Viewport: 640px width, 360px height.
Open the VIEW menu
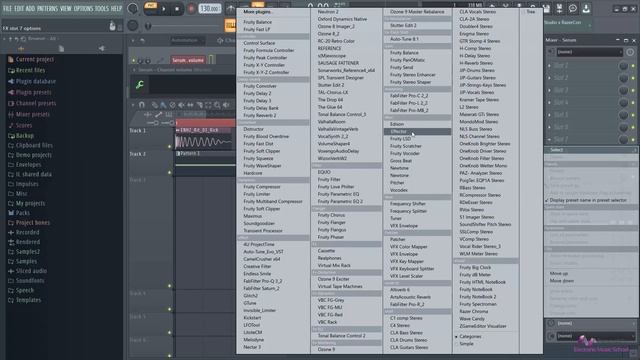pyautogui.click(x=66, y=8)
